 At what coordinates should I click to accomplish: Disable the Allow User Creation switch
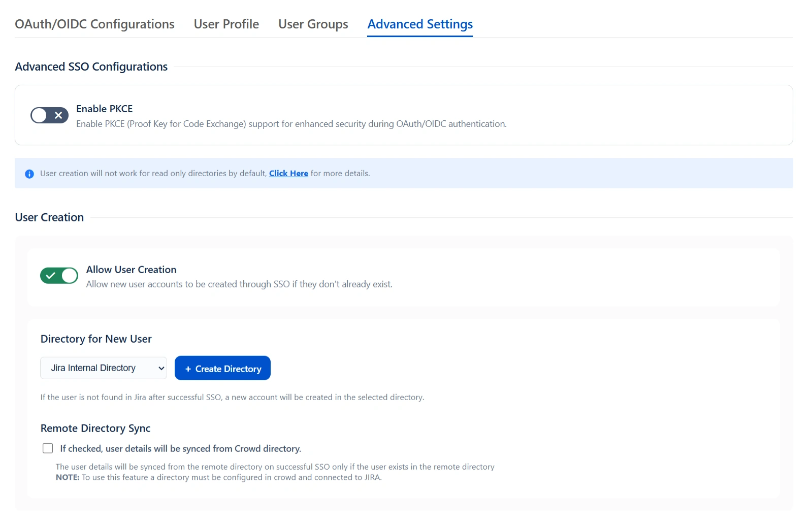click(59, 276)
